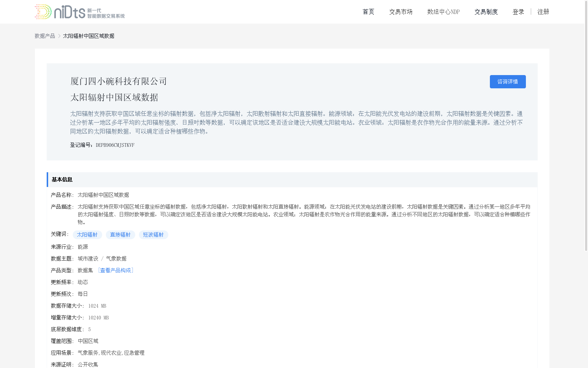
Task: Click breadcrumb text 太阳辐射中国区域数据
Action: click(89, 36)
